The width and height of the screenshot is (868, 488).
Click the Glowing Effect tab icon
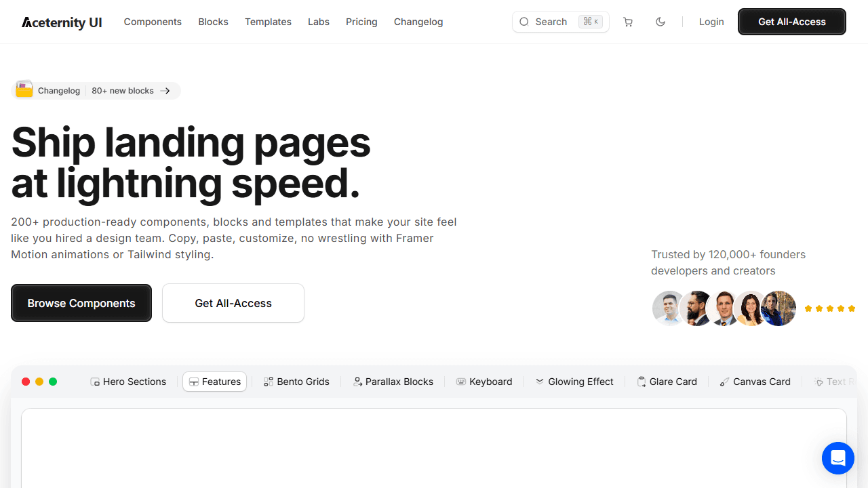pos(540,382)
